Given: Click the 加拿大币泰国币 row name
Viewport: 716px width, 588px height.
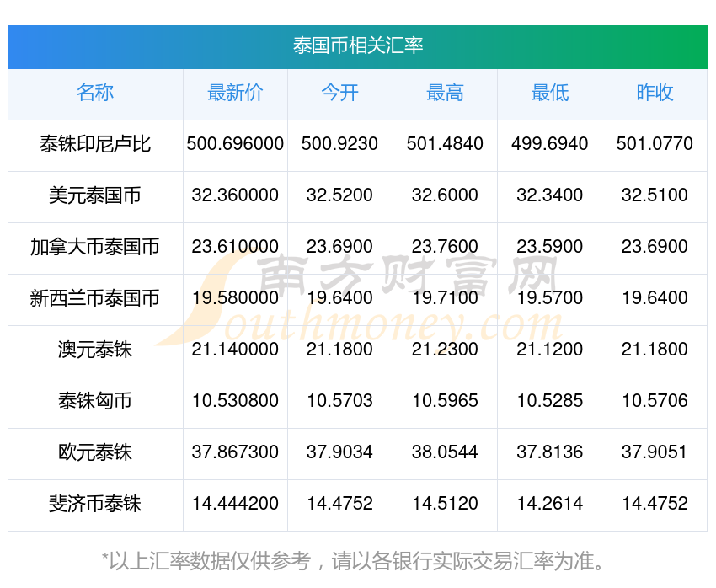Looking at the screenshot, I should point(95,247).
